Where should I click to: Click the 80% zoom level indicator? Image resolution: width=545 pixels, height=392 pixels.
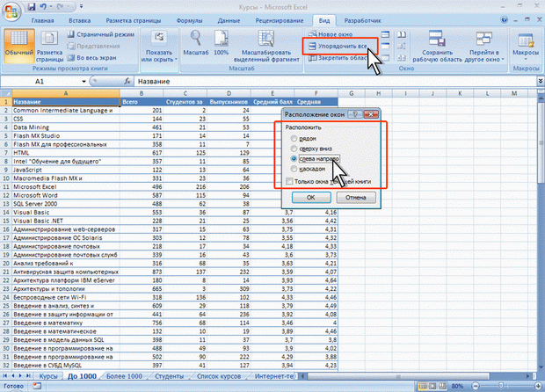click(457, 386)
